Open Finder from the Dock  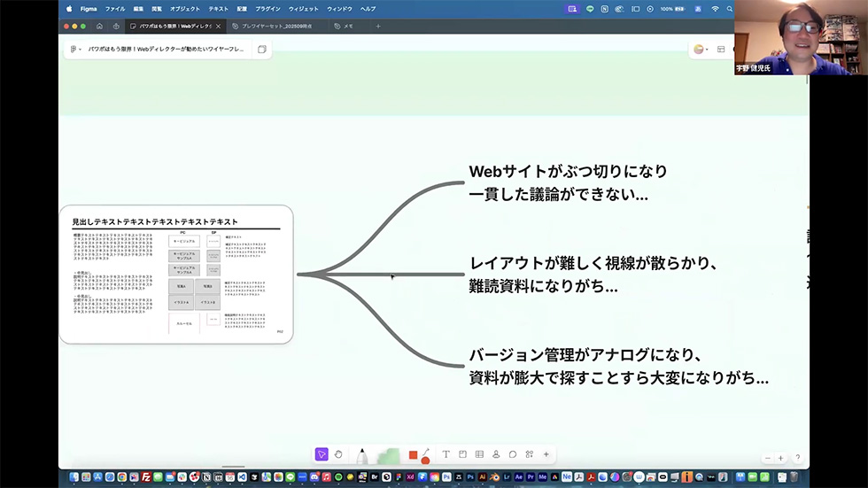tap(74, 477)
